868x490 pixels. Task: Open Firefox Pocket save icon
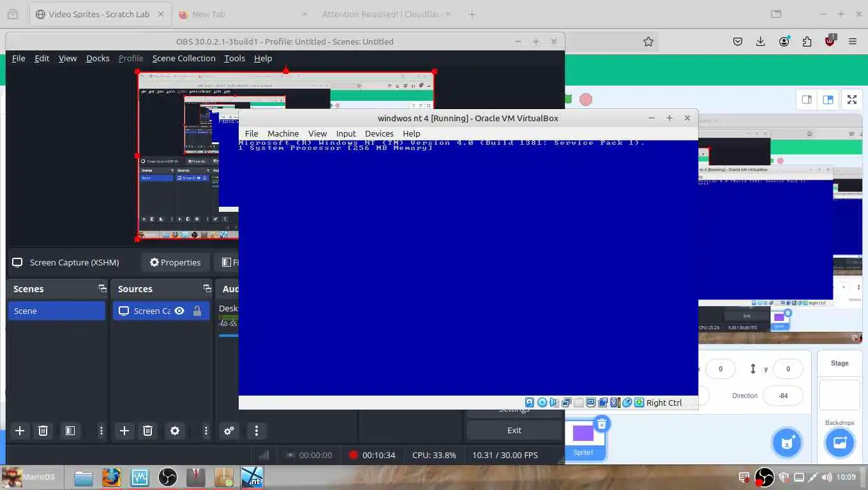(737, 41)
